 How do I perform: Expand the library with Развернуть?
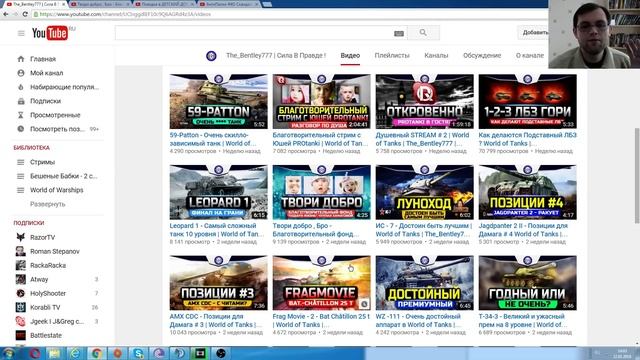pos(48,204)
